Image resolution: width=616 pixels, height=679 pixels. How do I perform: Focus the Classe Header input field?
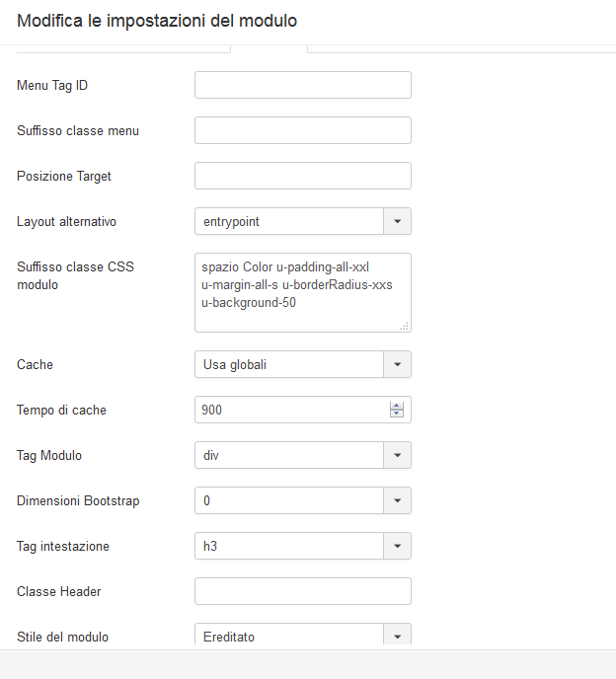coord(303,591)
